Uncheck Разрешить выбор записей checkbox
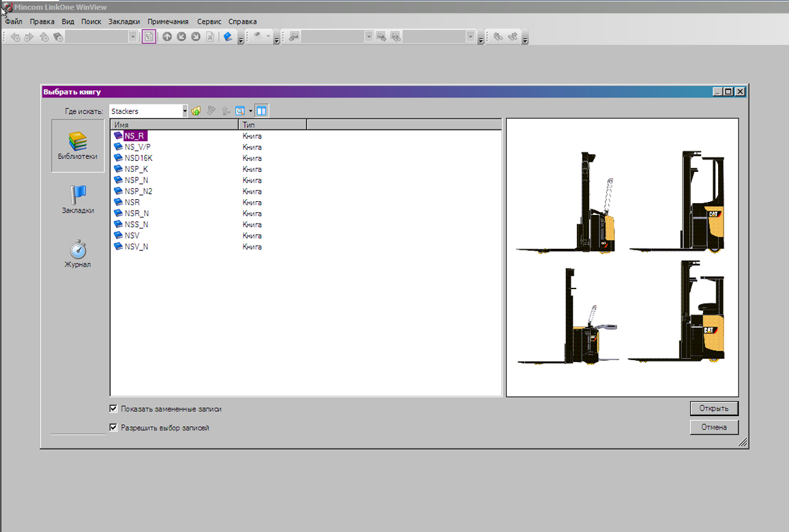 tap(114, 428)
